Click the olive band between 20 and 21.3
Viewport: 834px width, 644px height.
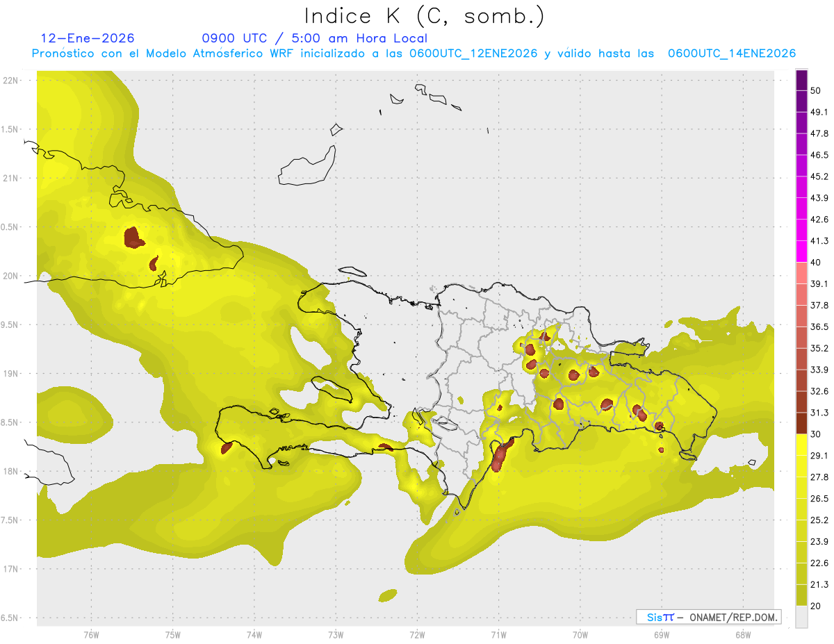(x=801, y=595)
